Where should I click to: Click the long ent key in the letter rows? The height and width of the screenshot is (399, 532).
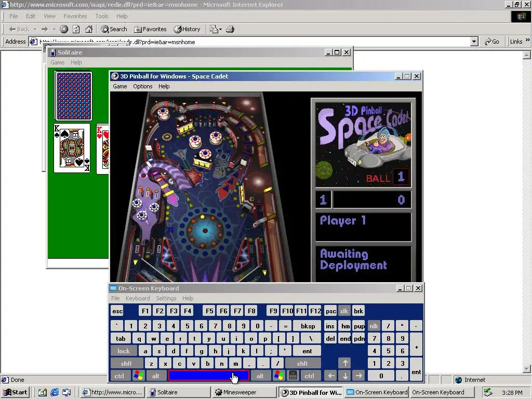click(307, 351)
